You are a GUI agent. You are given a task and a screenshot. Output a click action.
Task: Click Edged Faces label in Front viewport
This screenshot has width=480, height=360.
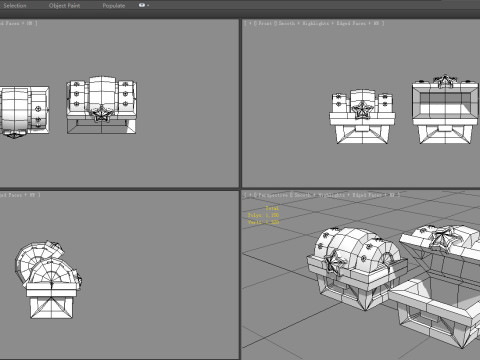[351, 23]
